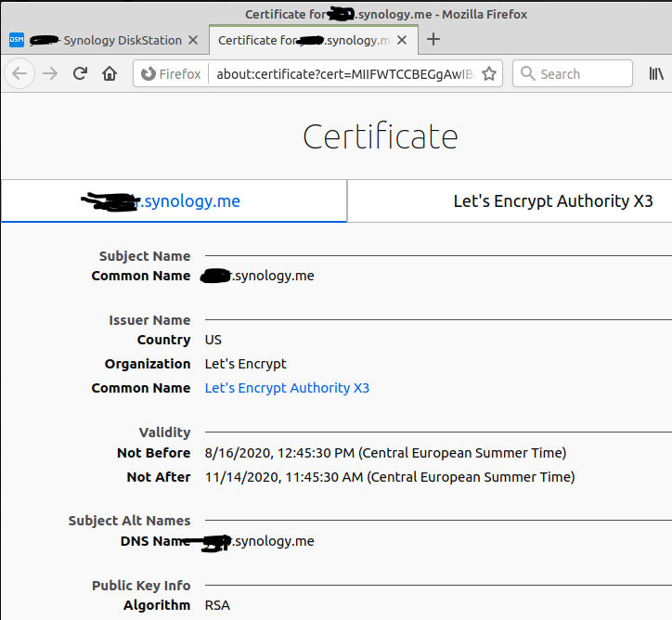Switch to the Synology DiskStation tab
The height and width of the screenshot is (620, 672).
(104, 40)
